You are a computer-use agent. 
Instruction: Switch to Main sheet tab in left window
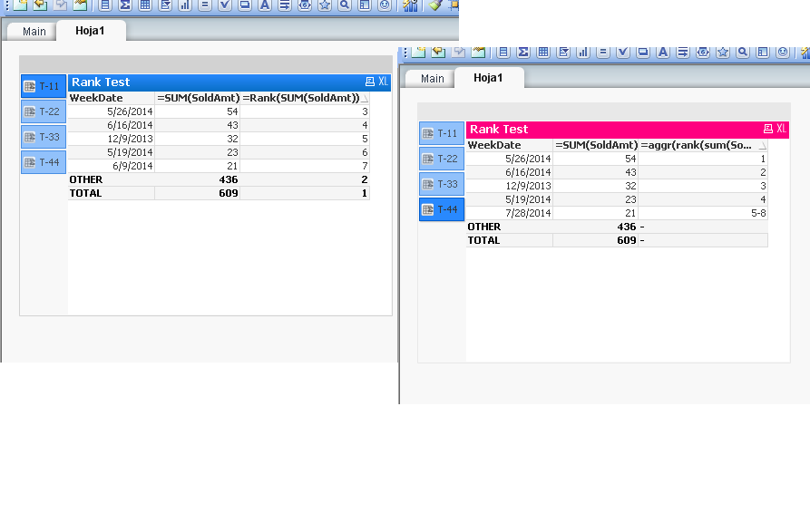click(x=34, y=32)
